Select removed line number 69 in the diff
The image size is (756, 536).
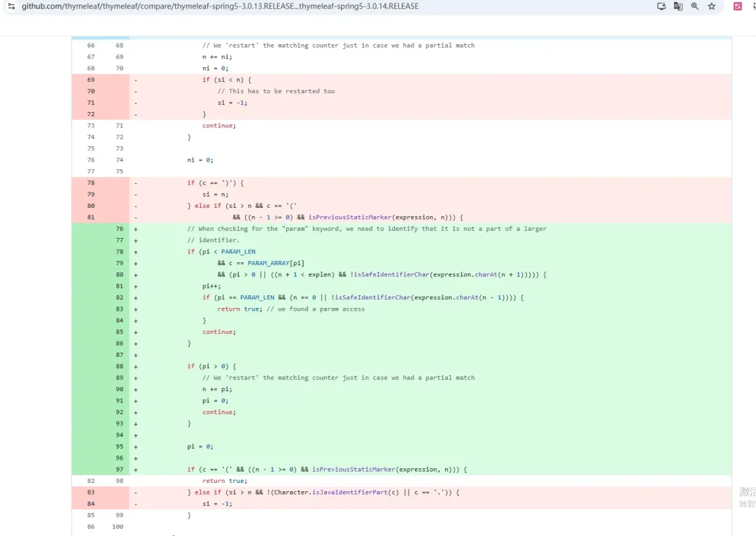click(90, 80)
